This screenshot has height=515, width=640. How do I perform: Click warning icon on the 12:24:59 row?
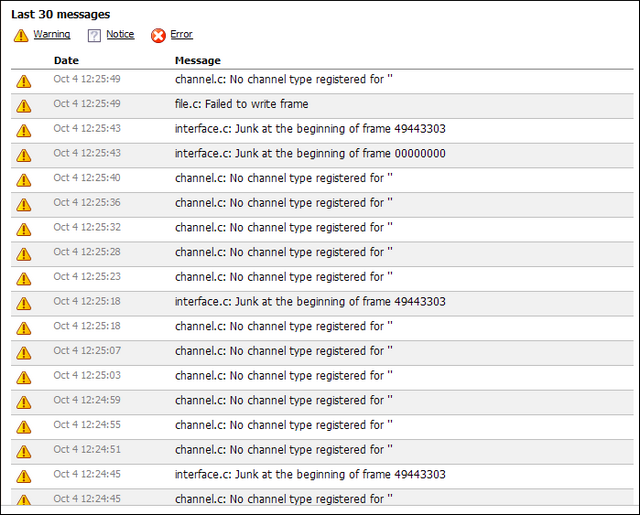tap(24, 402)
